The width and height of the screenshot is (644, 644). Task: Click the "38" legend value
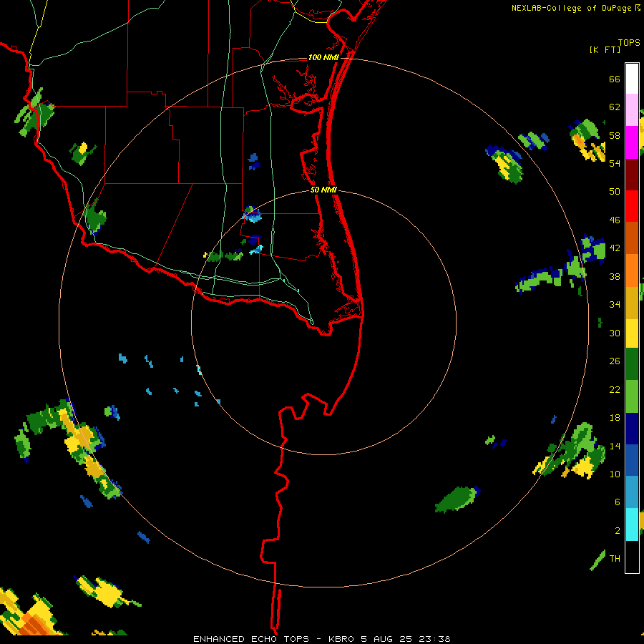615,276
